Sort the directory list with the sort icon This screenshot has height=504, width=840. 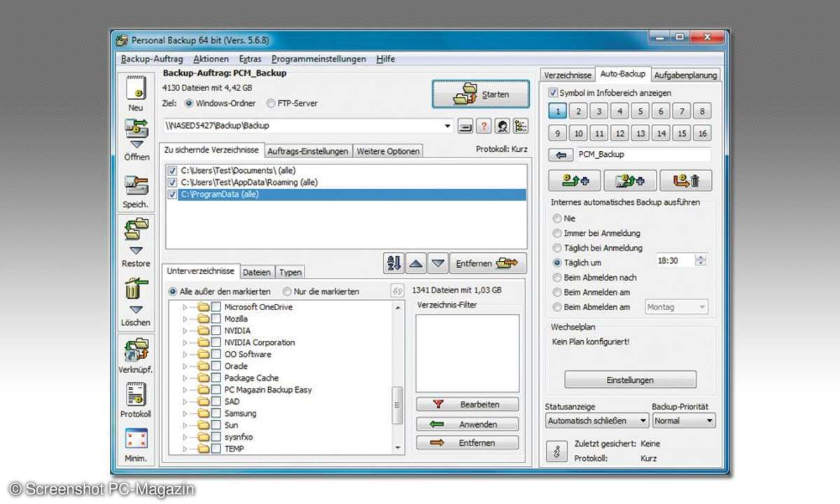pyautogui.click(x=393, y=263)
